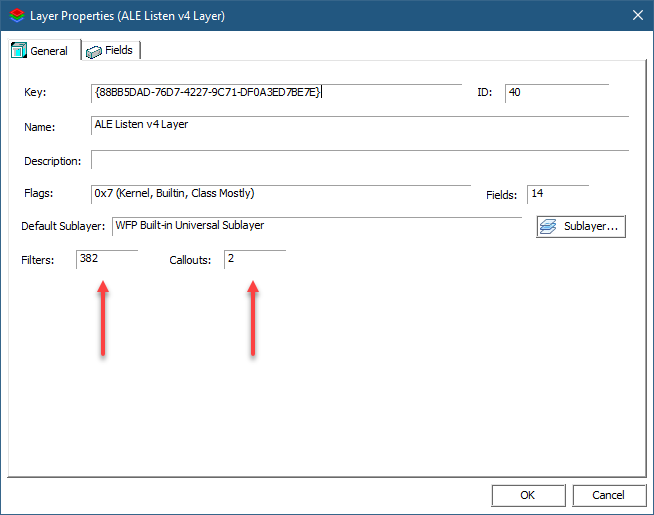Open the Sublayer... details button
654x515 pixels.
[x=581, y=227]
